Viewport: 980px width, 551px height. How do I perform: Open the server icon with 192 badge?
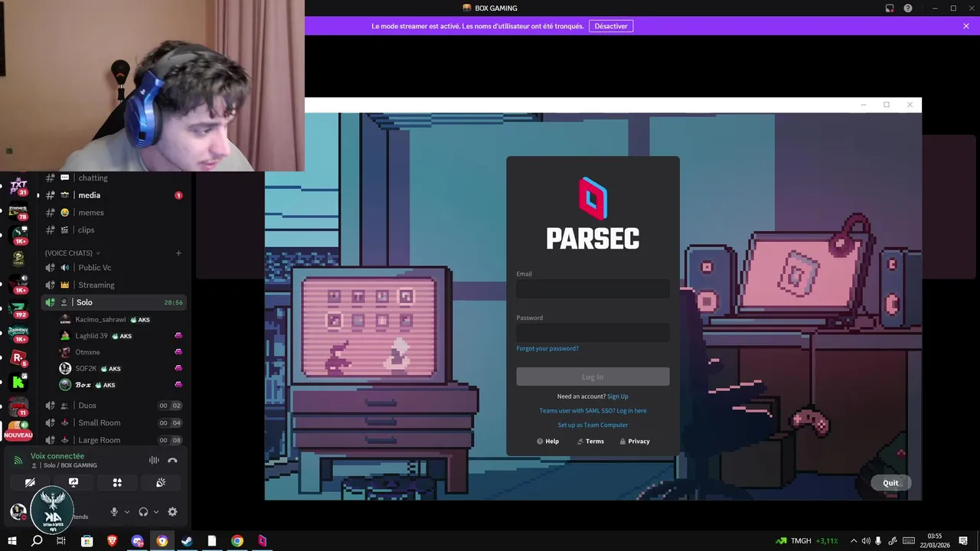pyautogui.click(x=18, y=309)
